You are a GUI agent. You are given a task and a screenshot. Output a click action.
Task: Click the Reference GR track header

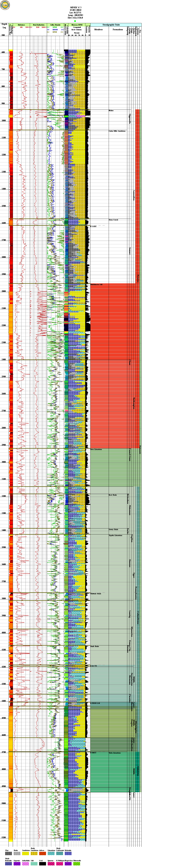pos(21,25)
